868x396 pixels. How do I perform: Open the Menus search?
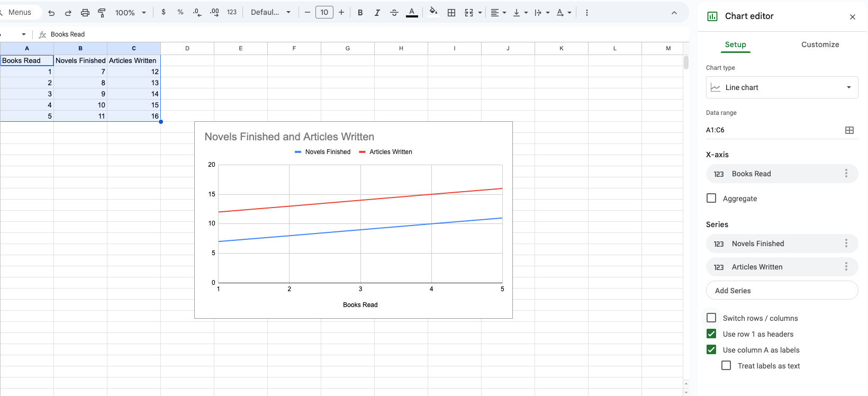(19, 12)
